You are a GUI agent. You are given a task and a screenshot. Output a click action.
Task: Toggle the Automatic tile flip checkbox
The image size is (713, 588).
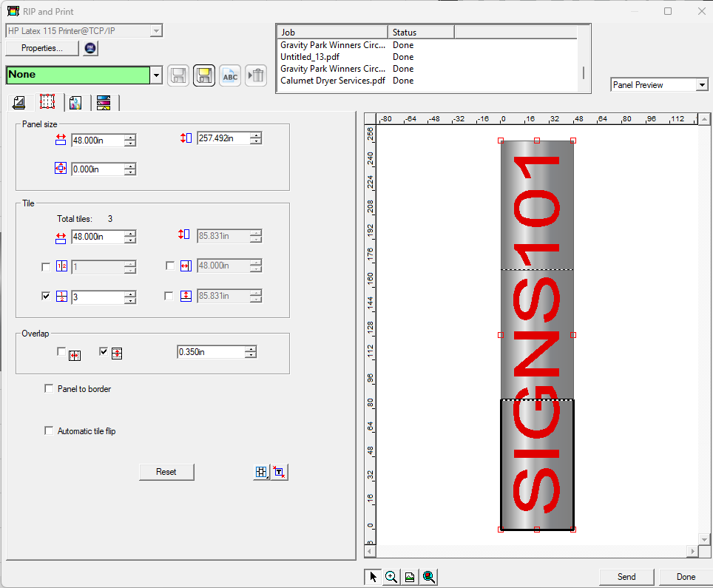[49, 430]
